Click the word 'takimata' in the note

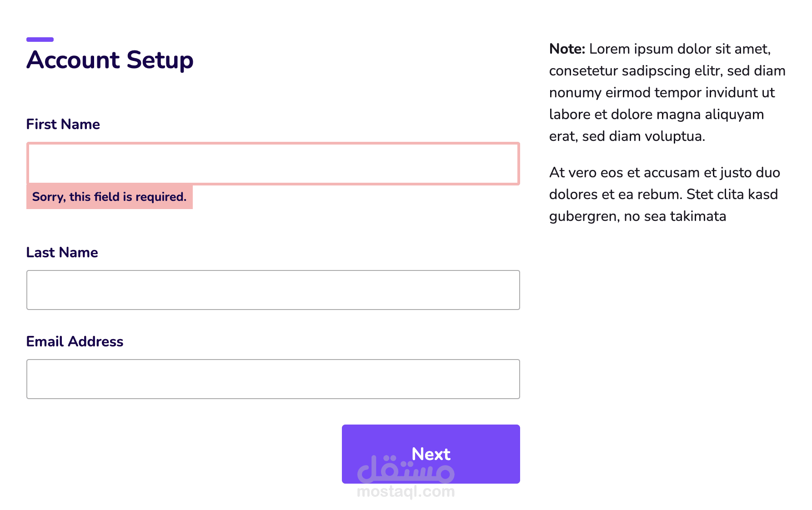click(698, 216)
